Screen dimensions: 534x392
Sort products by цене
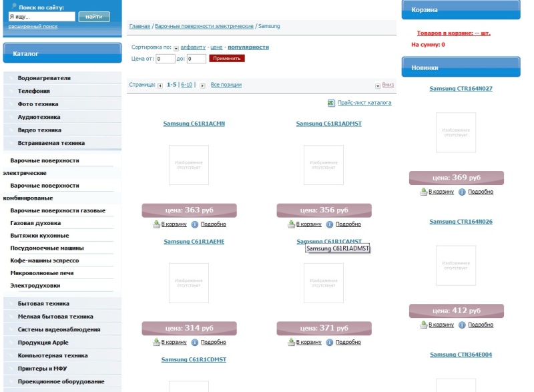point(216,47)
